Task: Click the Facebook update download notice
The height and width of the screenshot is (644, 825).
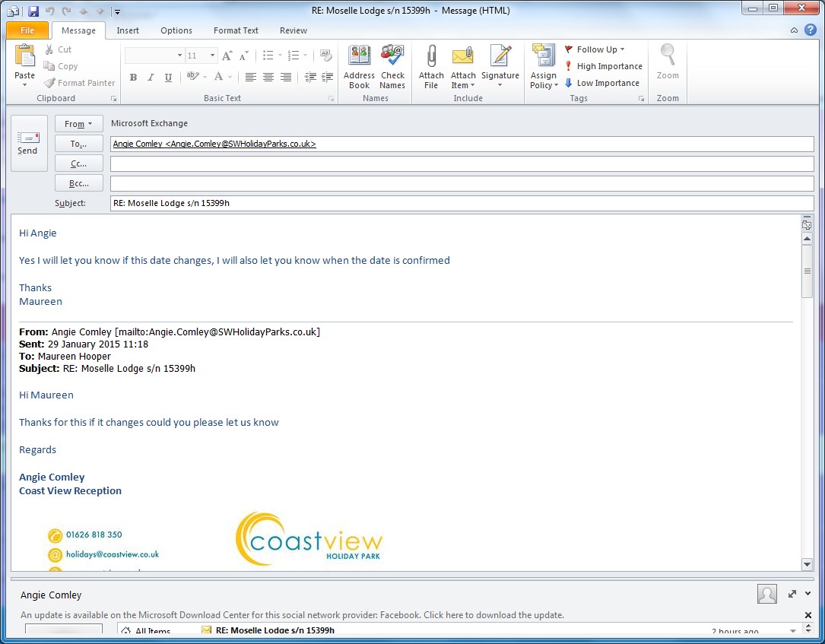Action: click(x=292, y=615)
